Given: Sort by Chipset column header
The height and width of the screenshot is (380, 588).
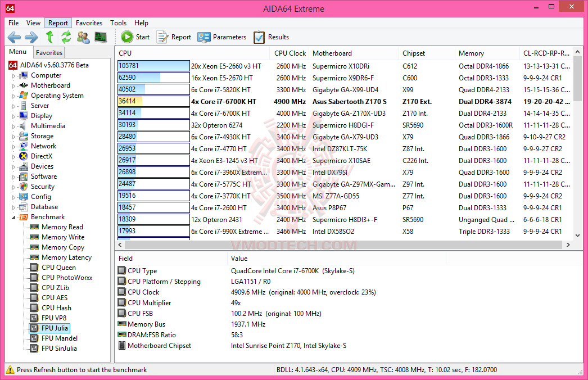Looking at the screenshot, I should 426,53.
